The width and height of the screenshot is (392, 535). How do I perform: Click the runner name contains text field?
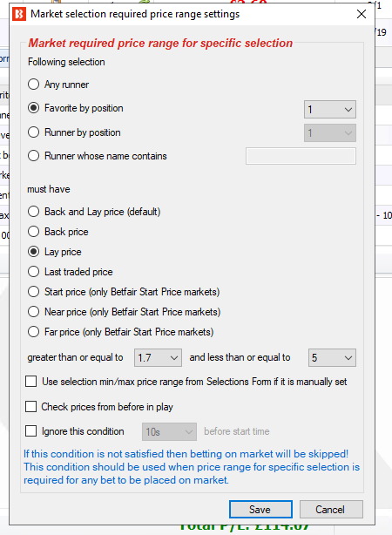301,156
